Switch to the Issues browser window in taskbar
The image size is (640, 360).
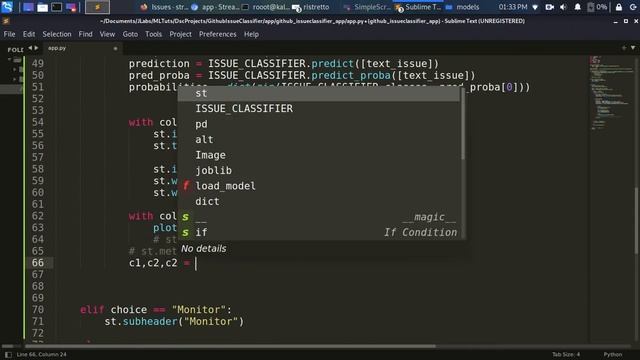coord(164,7)
